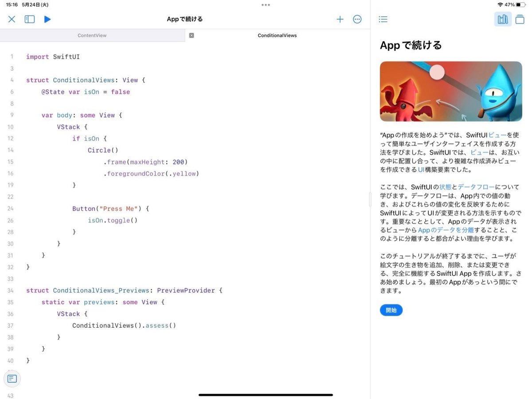Image resolution: width=532 pixels, height=399 pixels.
Task: Open the tutorial table of contents list icon
Action: tap(383, 19)
